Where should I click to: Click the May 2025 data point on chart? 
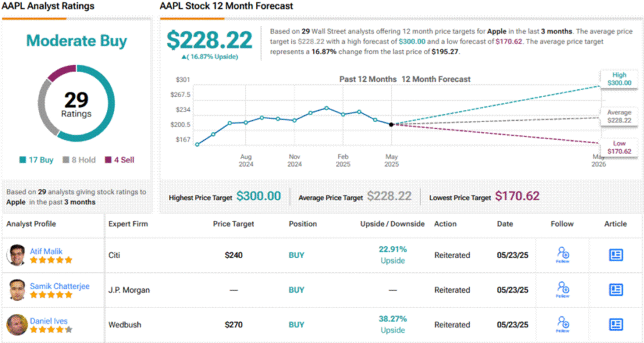(391, 125)
